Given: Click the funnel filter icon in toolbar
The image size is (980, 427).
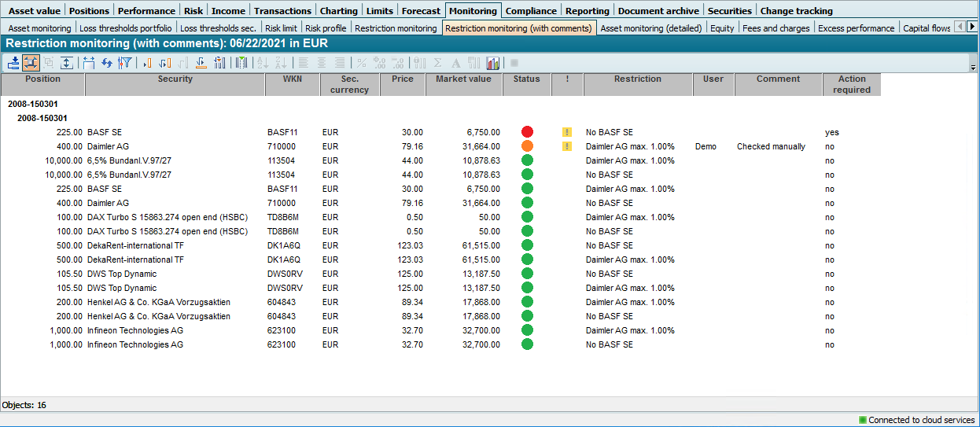Looking at the screenshot, I should [124, 63].
